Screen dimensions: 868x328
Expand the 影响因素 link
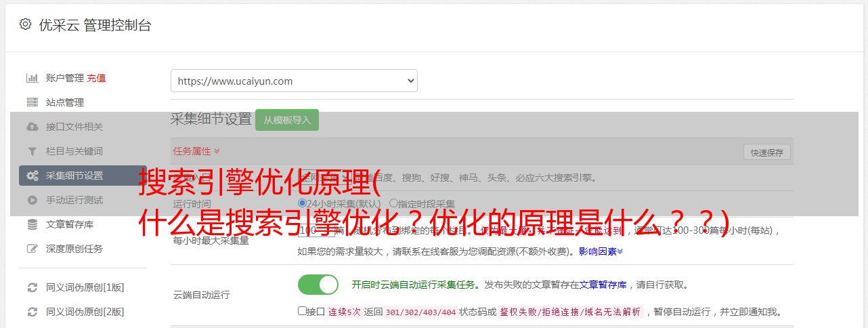click(x=601, y=251)
